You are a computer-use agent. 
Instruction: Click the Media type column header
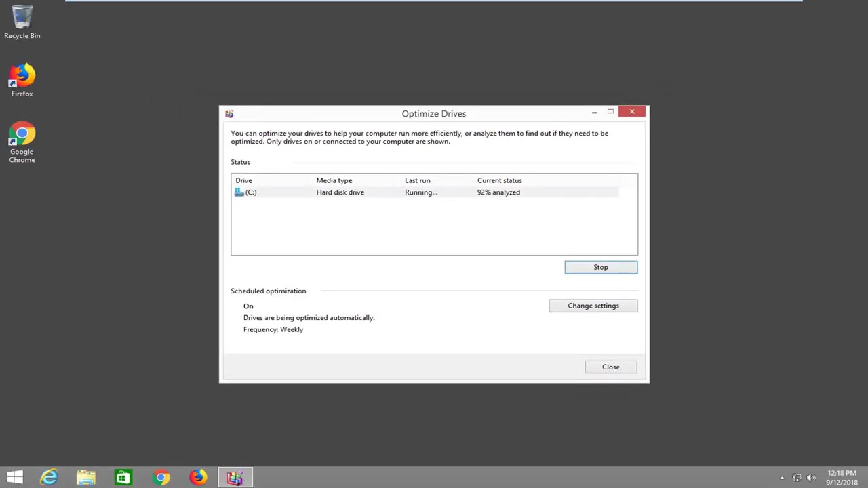click(334, 180)
